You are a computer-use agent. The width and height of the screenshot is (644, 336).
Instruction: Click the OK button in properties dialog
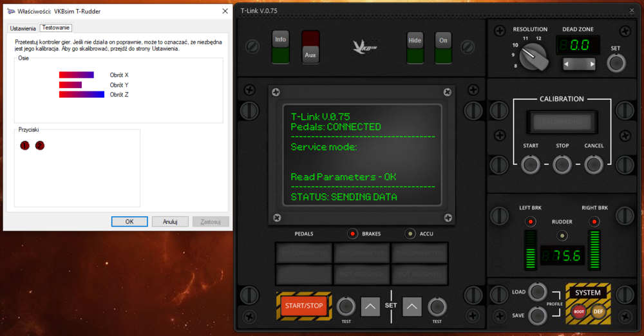129,222
